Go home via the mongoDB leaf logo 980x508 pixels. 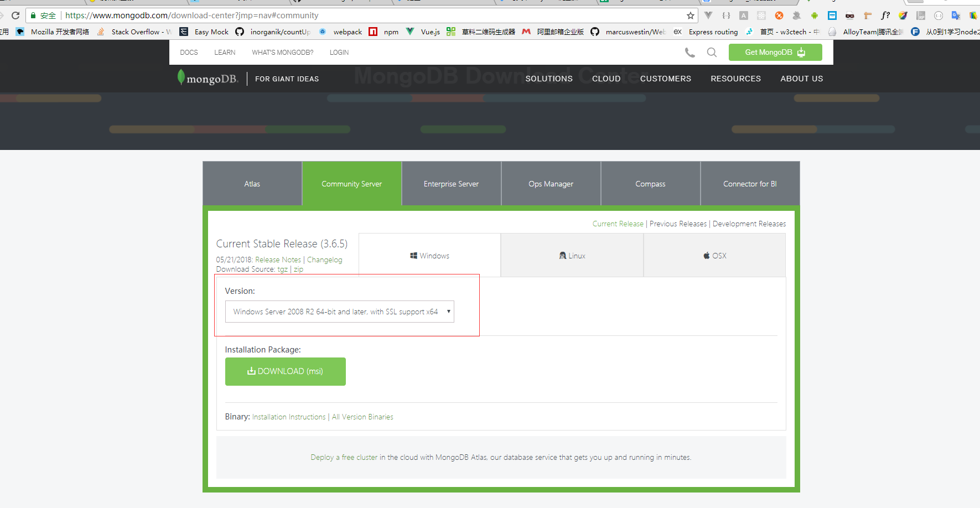point(208,78)
